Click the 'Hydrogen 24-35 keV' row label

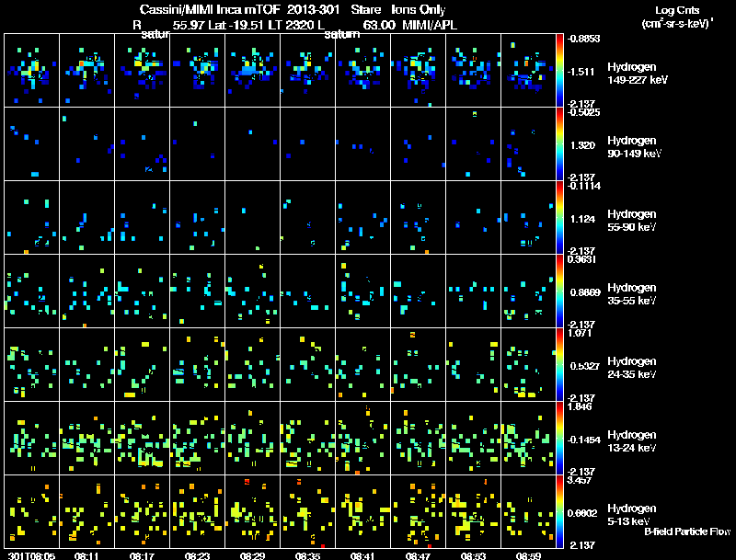coord(632,368)
